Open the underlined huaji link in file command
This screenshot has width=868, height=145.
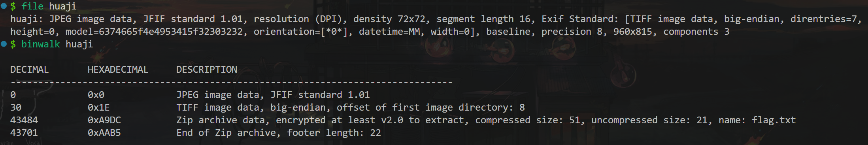tap(62, 6)
